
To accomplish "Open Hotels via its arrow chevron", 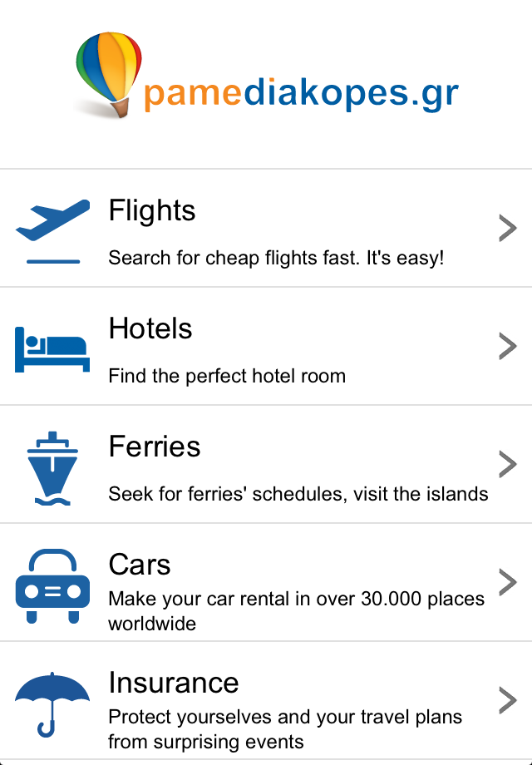I will click(508, 347).
